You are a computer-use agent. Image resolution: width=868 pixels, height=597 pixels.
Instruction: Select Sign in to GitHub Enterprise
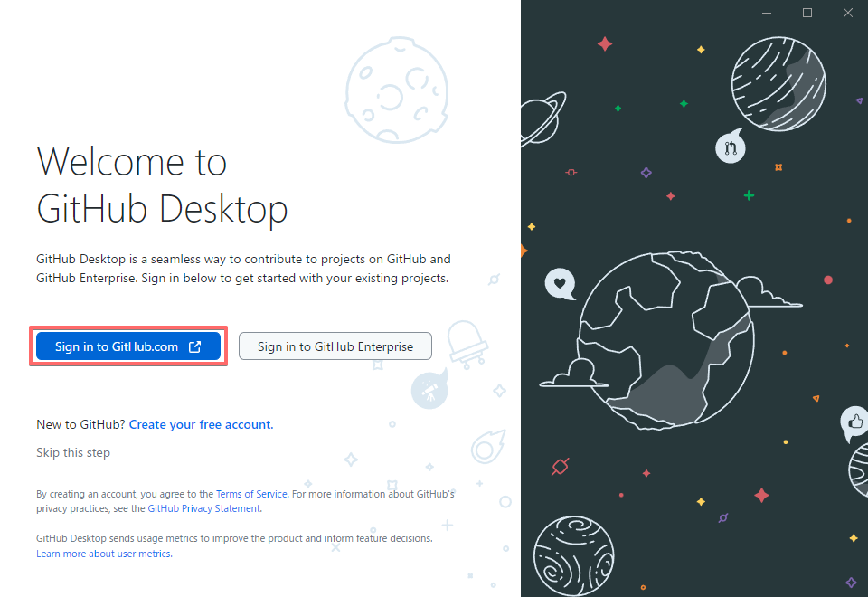[x=335, y=346]
